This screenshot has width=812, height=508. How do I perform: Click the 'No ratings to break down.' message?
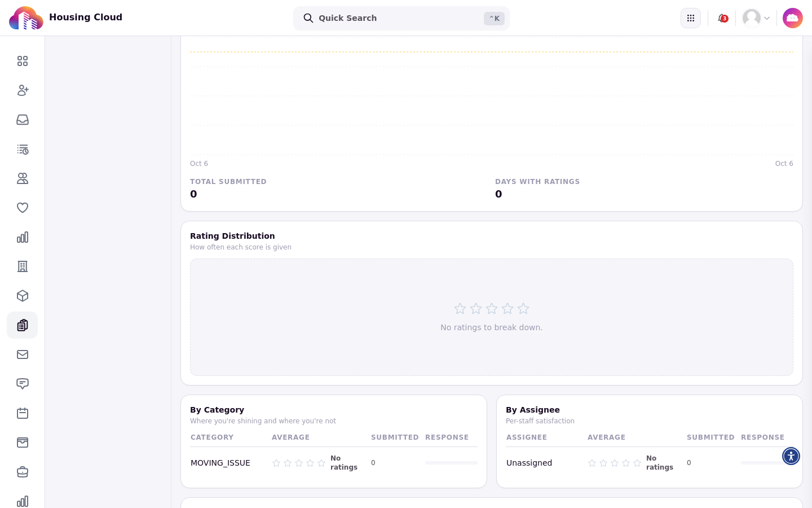click(492, 327)
